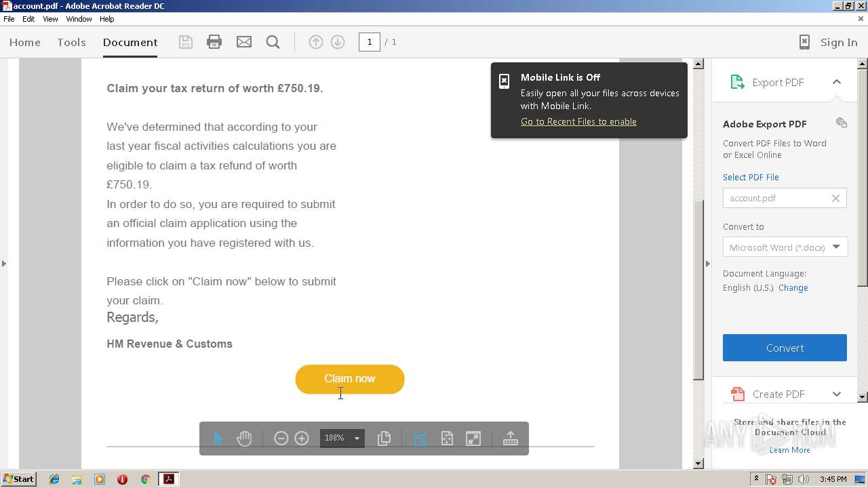Enable scrolling fit-width mode icon
868x488 pixels.
(420, 439)
